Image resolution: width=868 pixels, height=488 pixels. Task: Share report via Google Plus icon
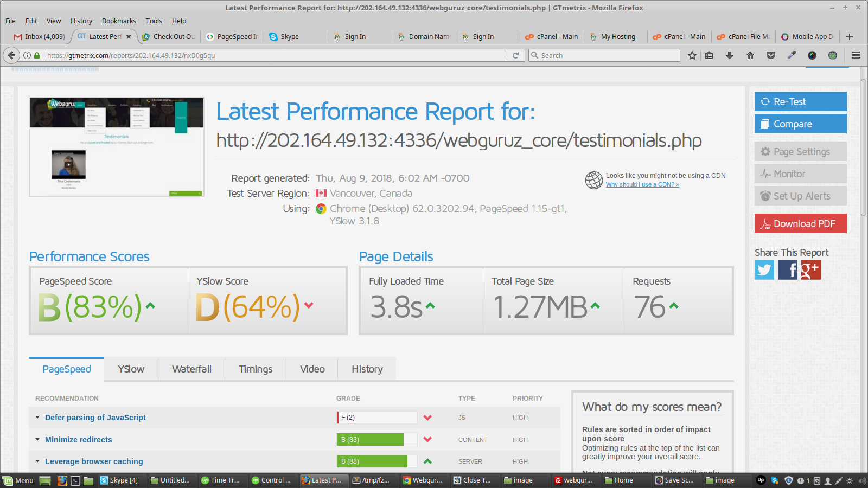tap(810, 269)
